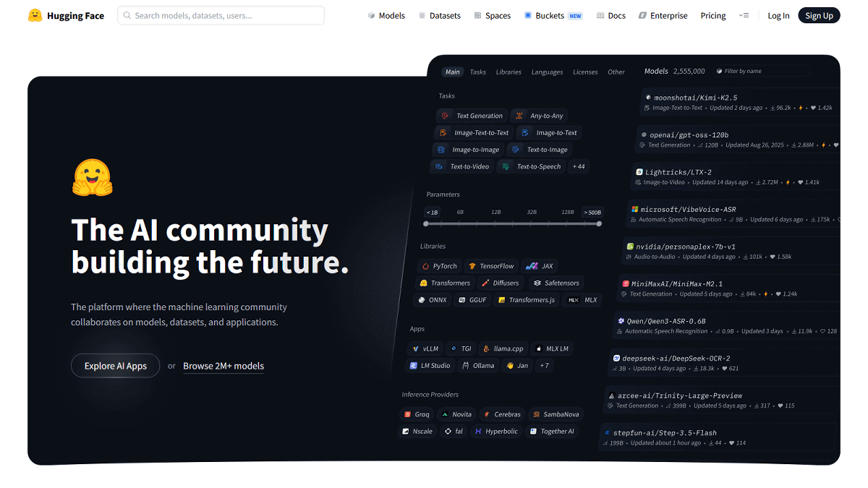The image size is (868, 488).
Task: Click the 12B mark on parameters slider
Action: click(x=495, y=213)
